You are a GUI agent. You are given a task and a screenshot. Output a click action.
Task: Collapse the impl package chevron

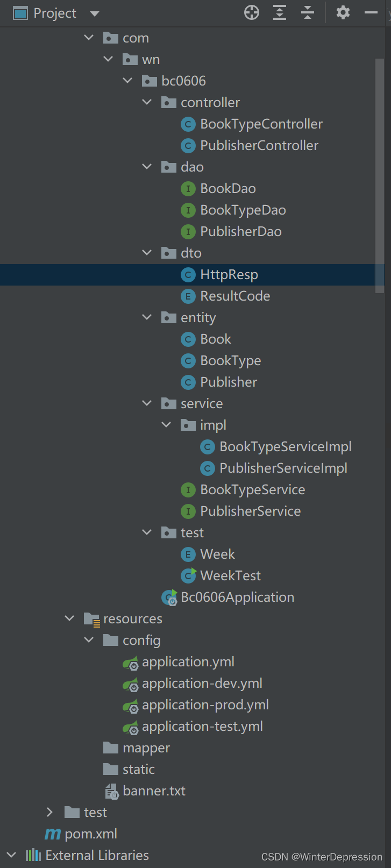coord(166,424)
